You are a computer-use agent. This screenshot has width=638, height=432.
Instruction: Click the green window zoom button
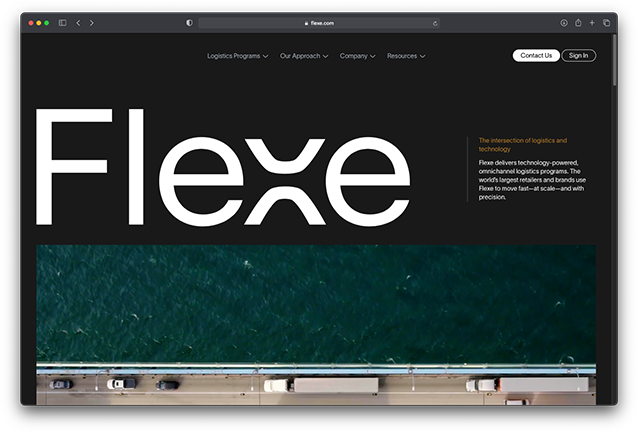click(x=47, y=23)
